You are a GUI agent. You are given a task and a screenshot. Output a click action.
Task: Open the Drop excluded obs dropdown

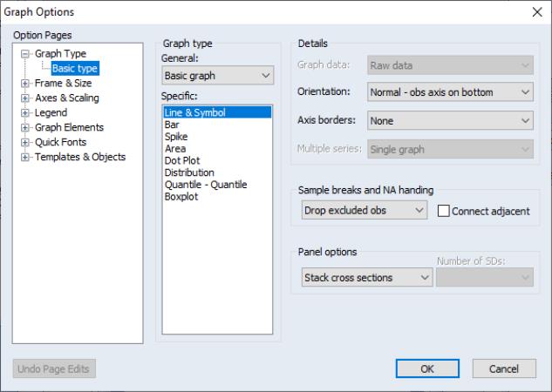(365, 210)
